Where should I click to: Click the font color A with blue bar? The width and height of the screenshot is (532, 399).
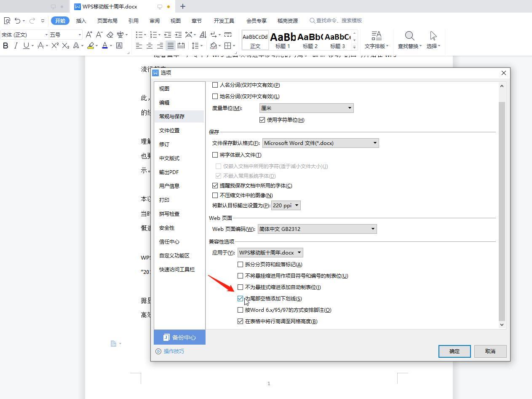coord(105,46)
